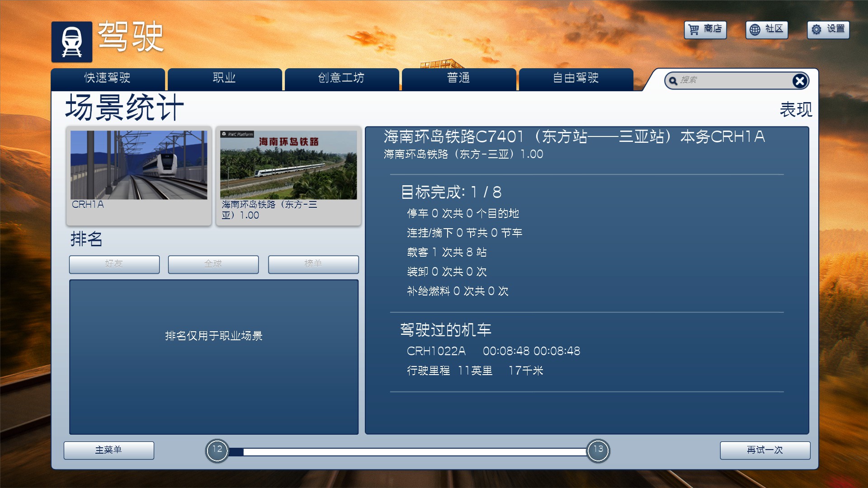Switch to the 普通 tab
868x488 pixels.
[459, 79]
